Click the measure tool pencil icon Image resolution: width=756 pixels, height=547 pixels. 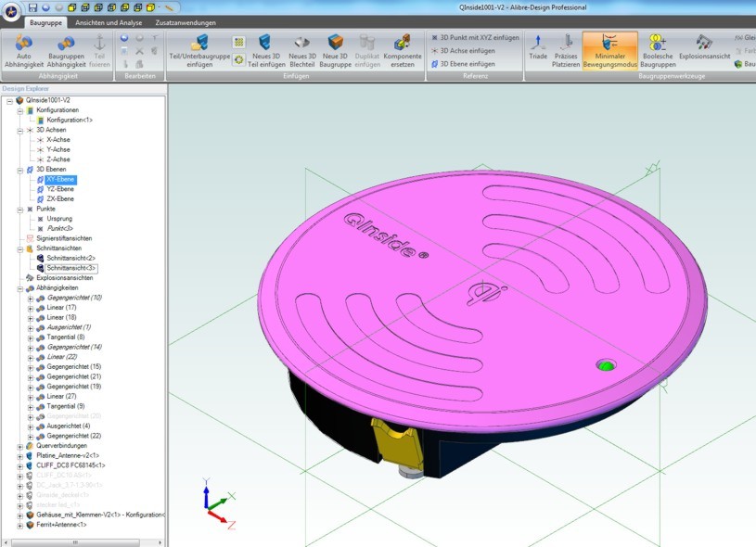[x=169, y=7]
